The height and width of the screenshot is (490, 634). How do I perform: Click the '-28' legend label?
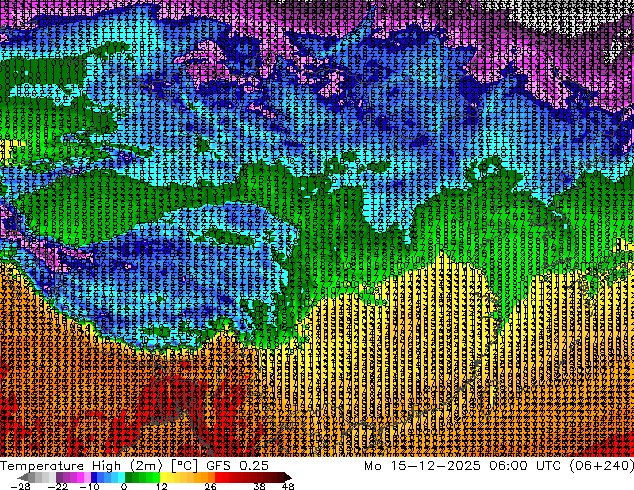(x=20, y=486)
